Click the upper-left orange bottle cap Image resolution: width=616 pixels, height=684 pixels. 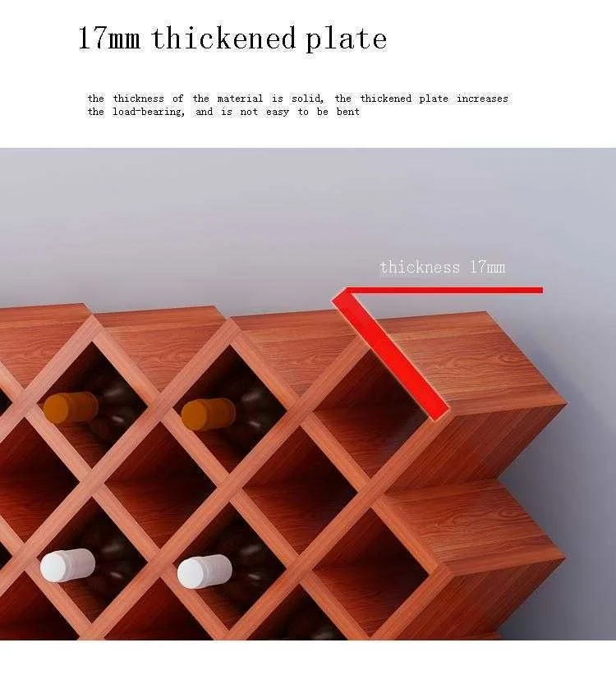pos(71,407)
